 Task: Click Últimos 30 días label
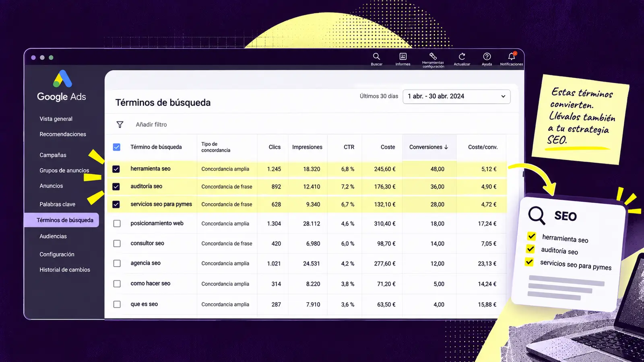tap(379, 96)
